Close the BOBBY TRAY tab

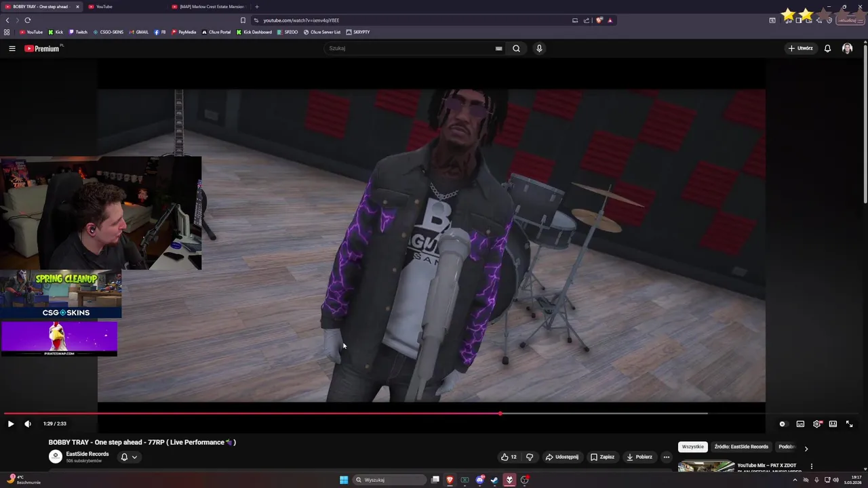pyautogui.click(x=77, y=7)
